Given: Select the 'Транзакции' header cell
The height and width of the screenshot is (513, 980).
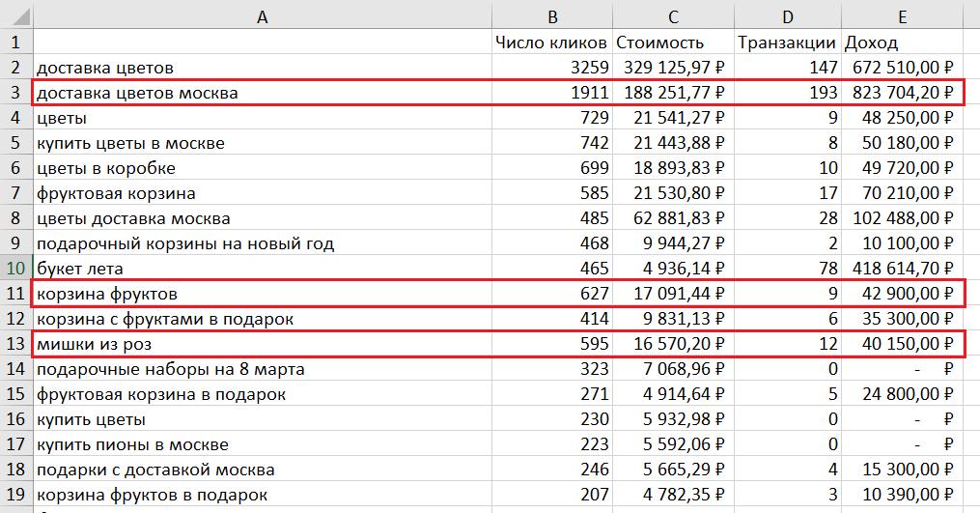Looking at the screenshot, I should pyautogui.click(x=787, y=43).
